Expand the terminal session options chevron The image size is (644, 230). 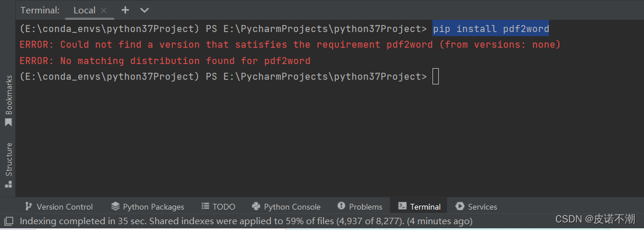145,10
